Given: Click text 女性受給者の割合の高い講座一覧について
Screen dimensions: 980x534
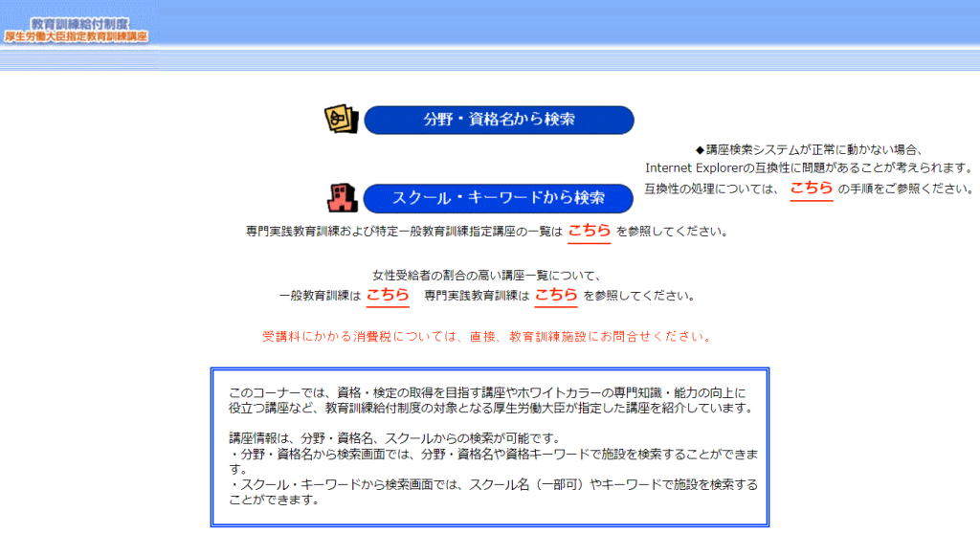Looking at the screenshot, I should [x=486, y=275].
